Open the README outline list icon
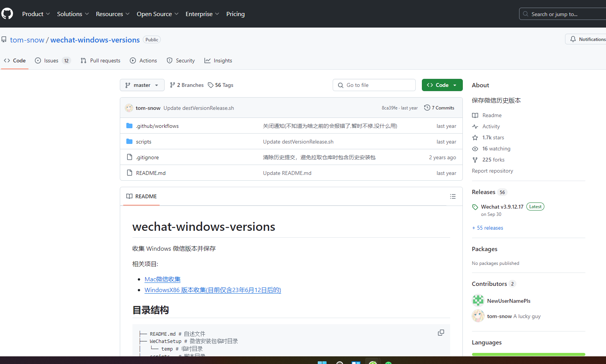 pyautogui.click(x=453, y=196)
